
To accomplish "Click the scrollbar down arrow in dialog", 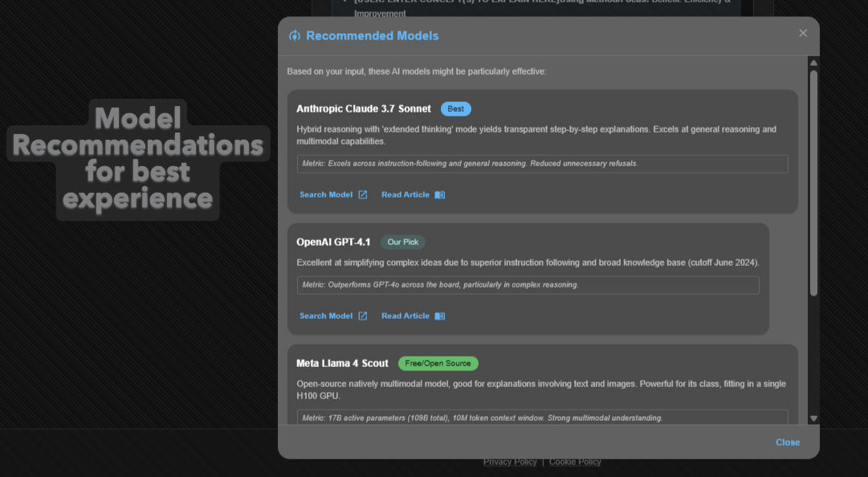I will (x=813, y=418).
